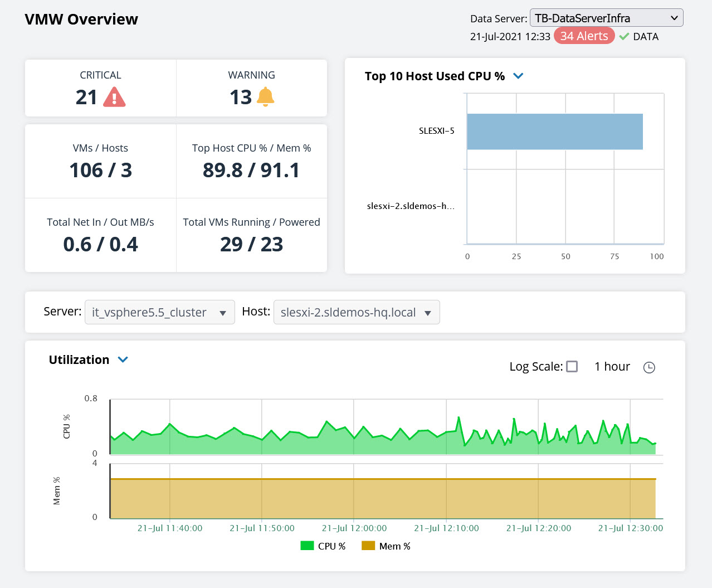Click the Total Net In / Out MB/s tile
The width and height of the screenshot is (712, 588).
click(x=100, y=235)
